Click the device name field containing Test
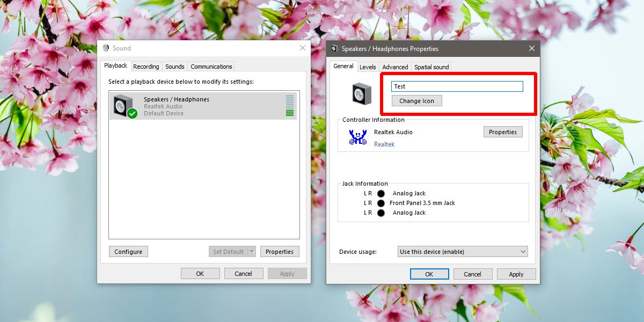 [457, 86]
